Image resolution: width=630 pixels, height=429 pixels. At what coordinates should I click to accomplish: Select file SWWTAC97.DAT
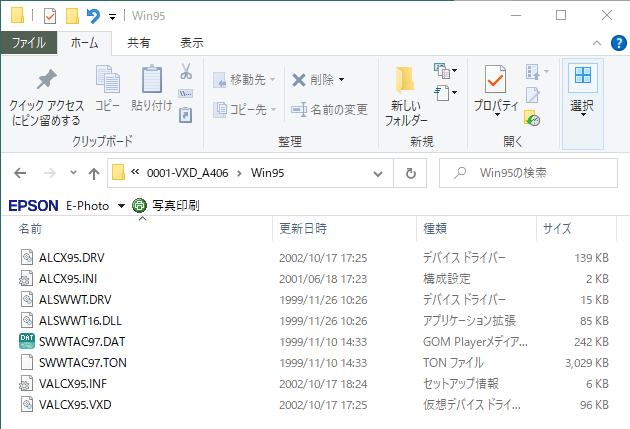(82, 341)
